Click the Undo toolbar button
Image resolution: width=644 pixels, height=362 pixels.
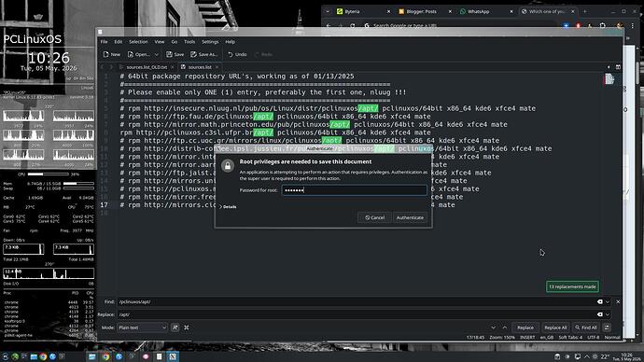(x=237, y=54)
